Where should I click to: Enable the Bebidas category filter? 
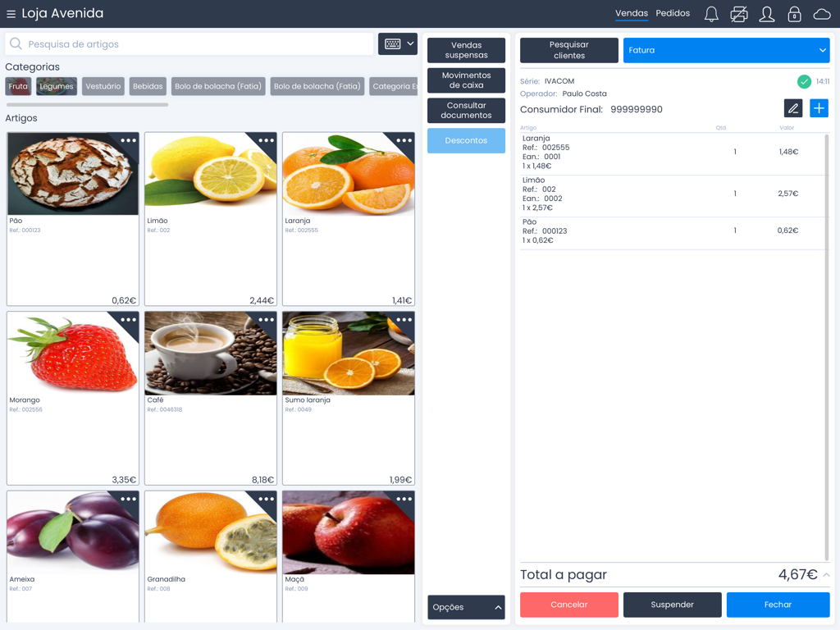click(x=147, y=86)
